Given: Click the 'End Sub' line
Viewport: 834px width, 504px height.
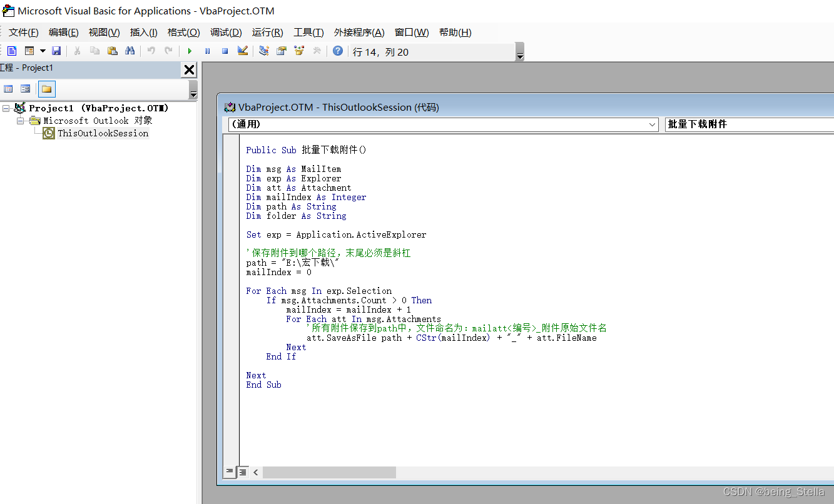Looking at the screenshot, I should pyautogui.click(x=263, y=385).
